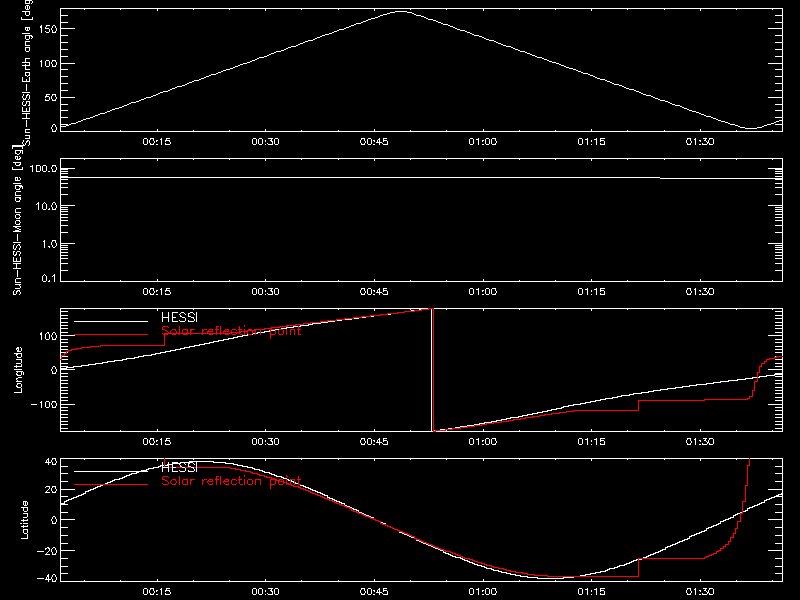The height and width of the screenshot is (600, 800).
Task: Select 01:30 time label under Earth angle plot
Action: coord(700,142)
